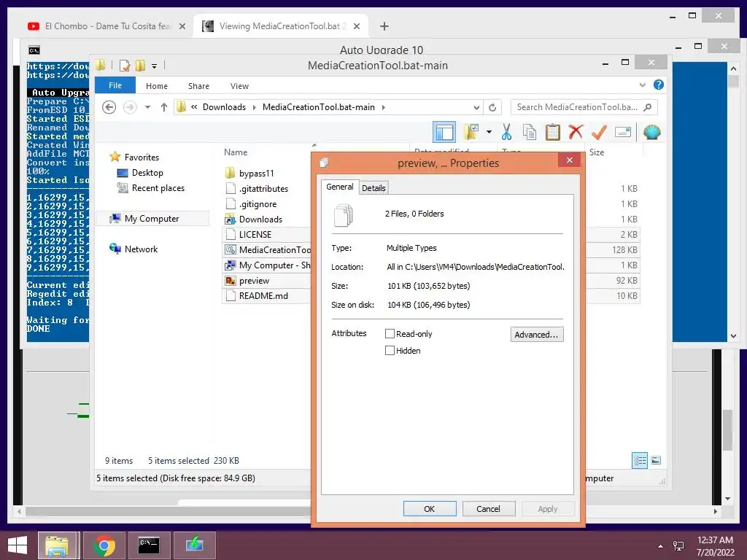Click Cancel in the Properties dialog
This screenshot has width=747, height=560.
click(x=489, y=508)
